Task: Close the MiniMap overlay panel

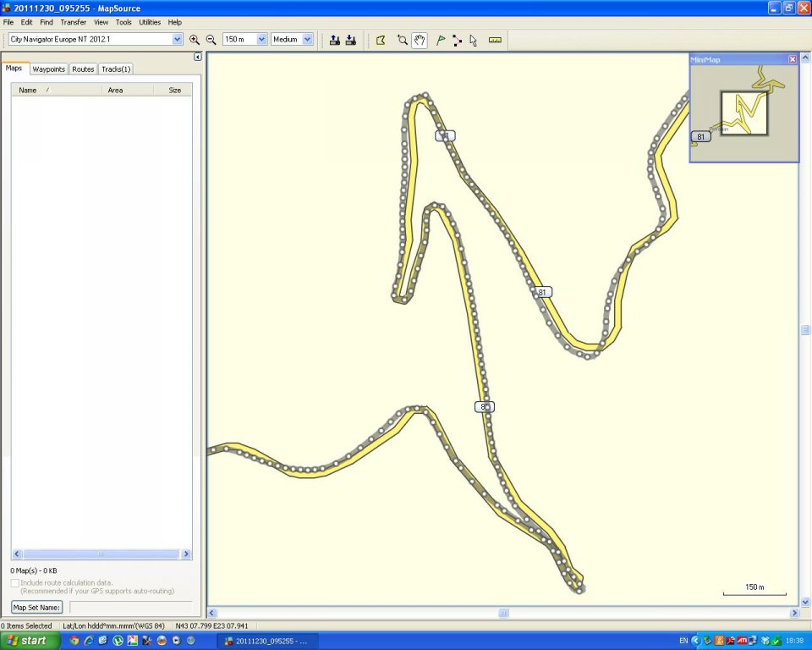Action: (x=793, y=59)
